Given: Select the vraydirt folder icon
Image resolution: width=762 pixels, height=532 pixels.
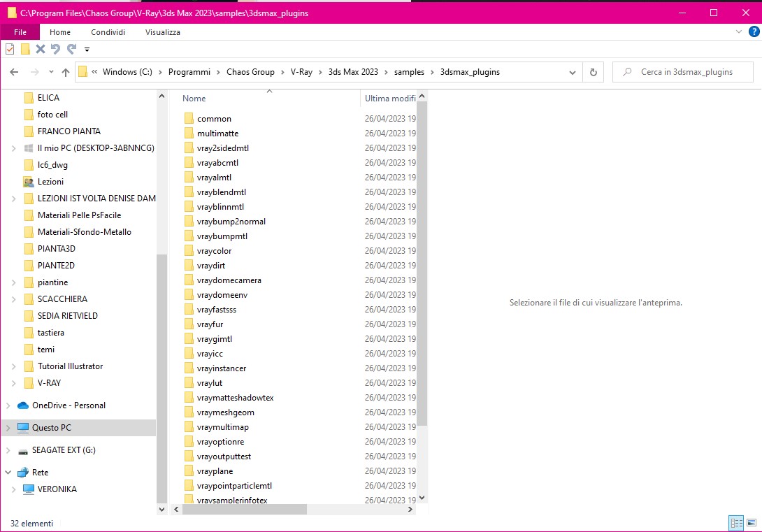Looking at the screenshot, I should (x=189, y=265).
